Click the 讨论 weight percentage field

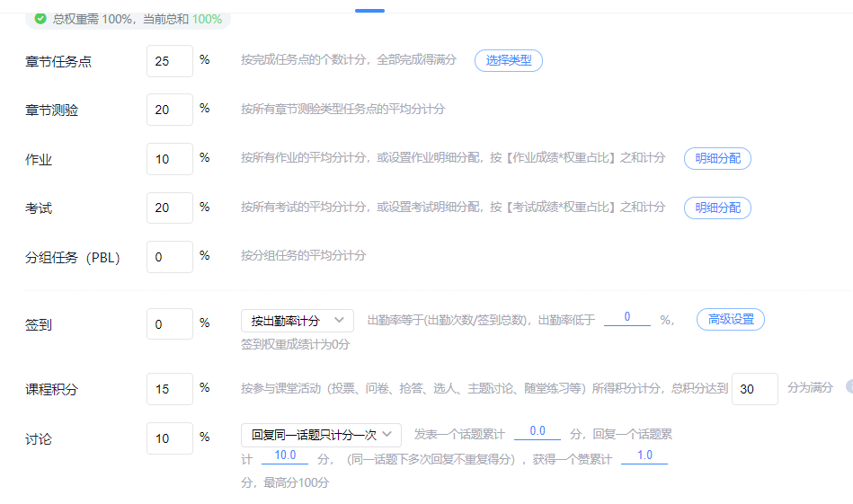click(x=169, y=438)
